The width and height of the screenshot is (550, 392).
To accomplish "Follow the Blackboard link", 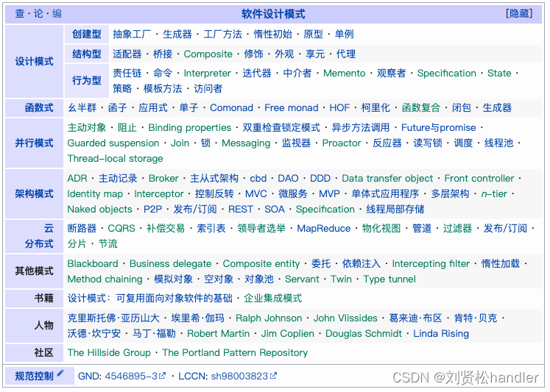I will (x=93, y=264).
